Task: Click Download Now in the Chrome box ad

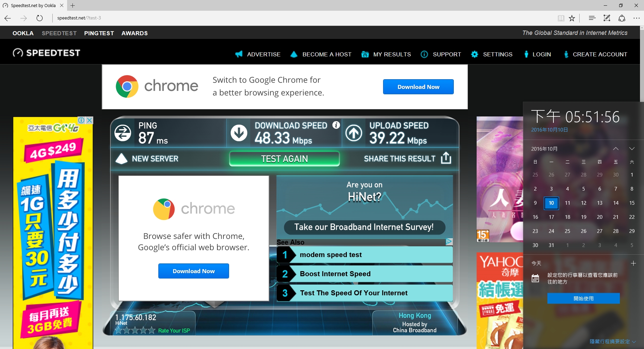Action: [194, 271]
